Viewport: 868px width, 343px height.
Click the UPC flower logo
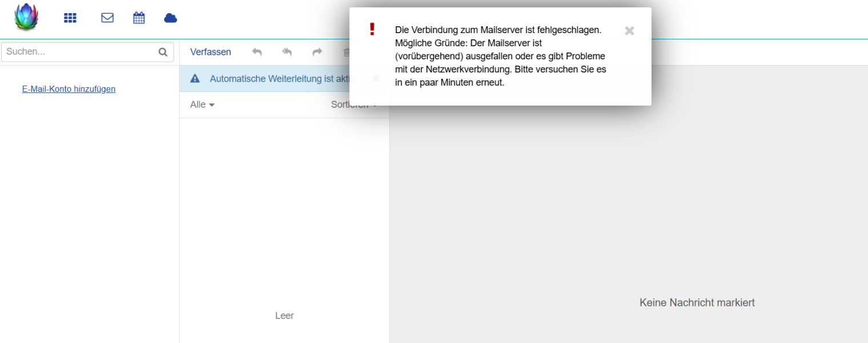click(x=26, y=17)
